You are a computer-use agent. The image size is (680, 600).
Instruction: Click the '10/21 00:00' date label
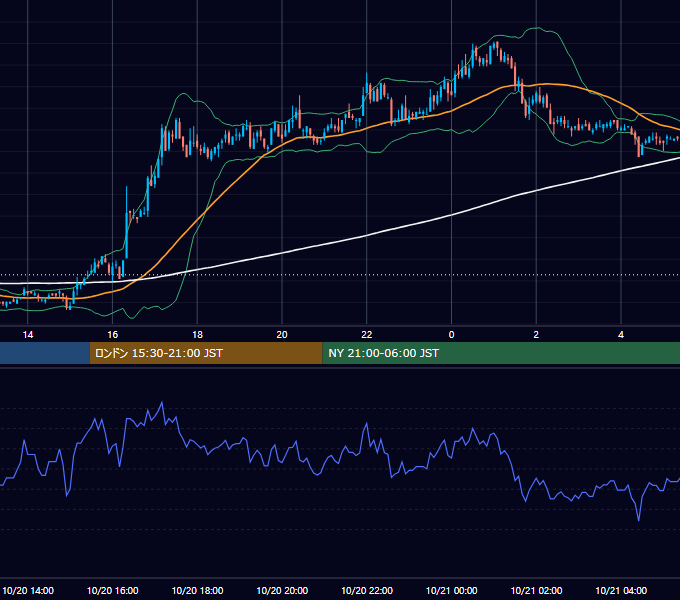click(451, 590)
